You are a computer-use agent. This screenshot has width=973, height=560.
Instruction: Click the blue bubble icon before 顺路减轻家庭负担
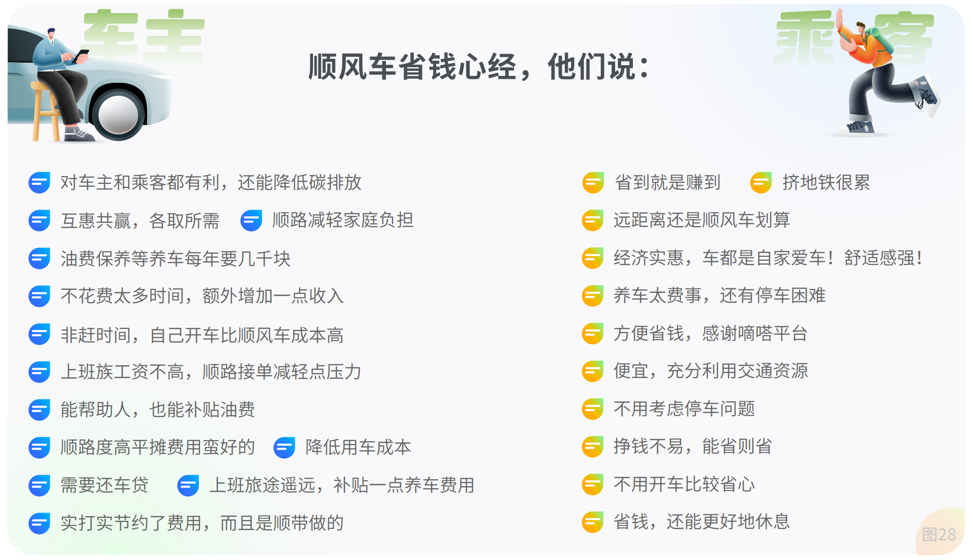[251, 220]
